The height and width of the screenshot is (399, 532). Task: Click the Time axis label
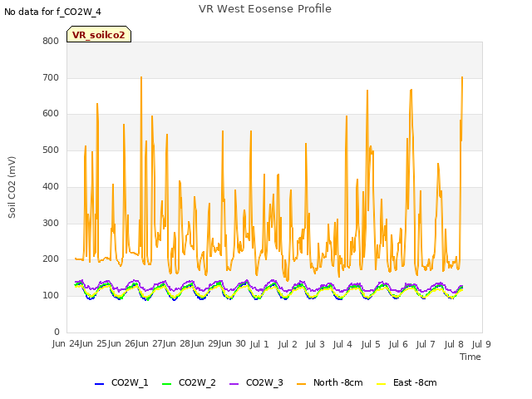coord(470,357)
